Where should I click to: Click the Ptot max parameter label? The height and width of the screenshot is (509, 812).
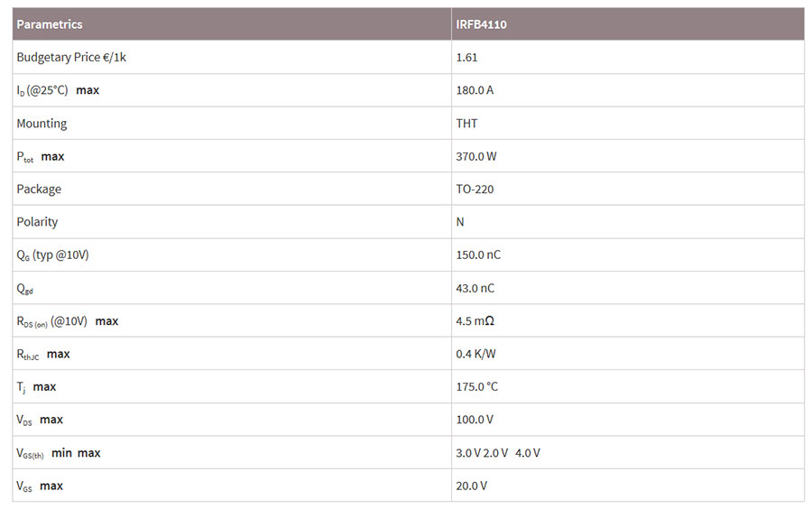(x=41, y=156)
